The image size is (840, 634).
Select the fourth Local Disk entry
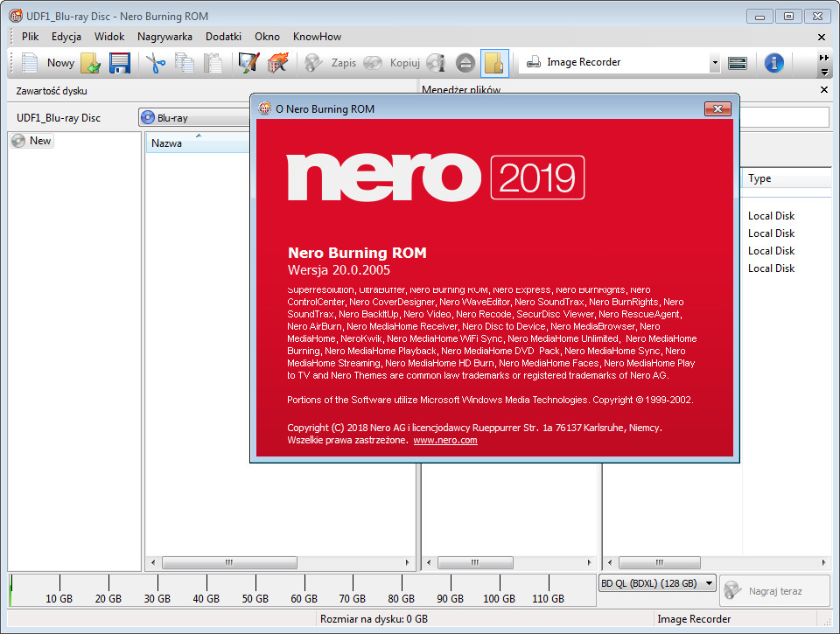coord(771,268)
